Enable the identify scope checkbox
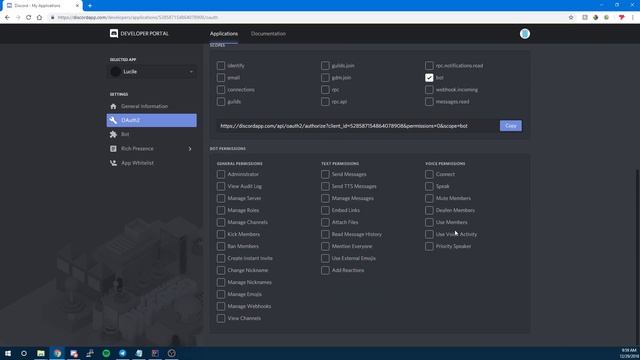 221,66
